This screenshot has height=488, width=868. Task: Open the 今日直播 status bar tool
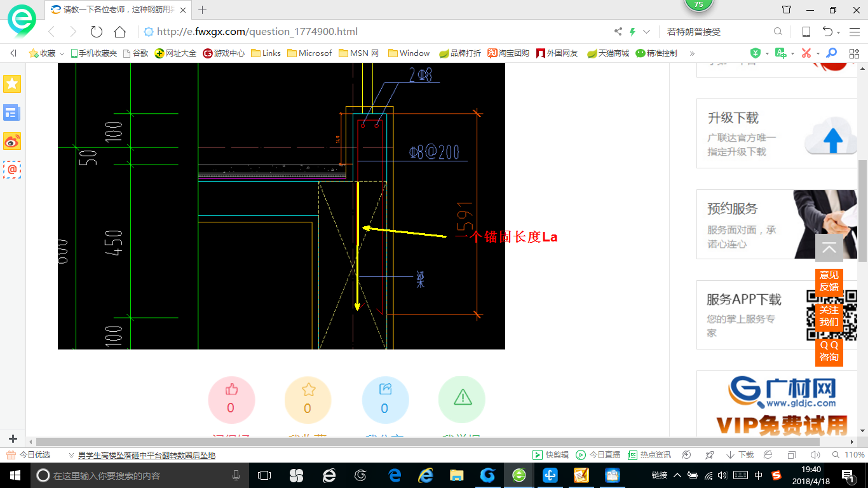pyautogui.click(x=598, y=455)
